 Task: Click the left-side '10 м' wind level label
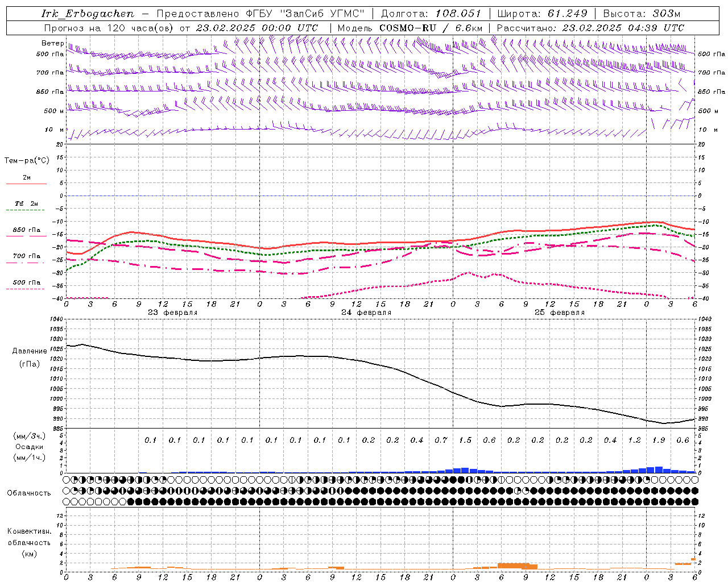pyautogui.click(x=54, y=130)
